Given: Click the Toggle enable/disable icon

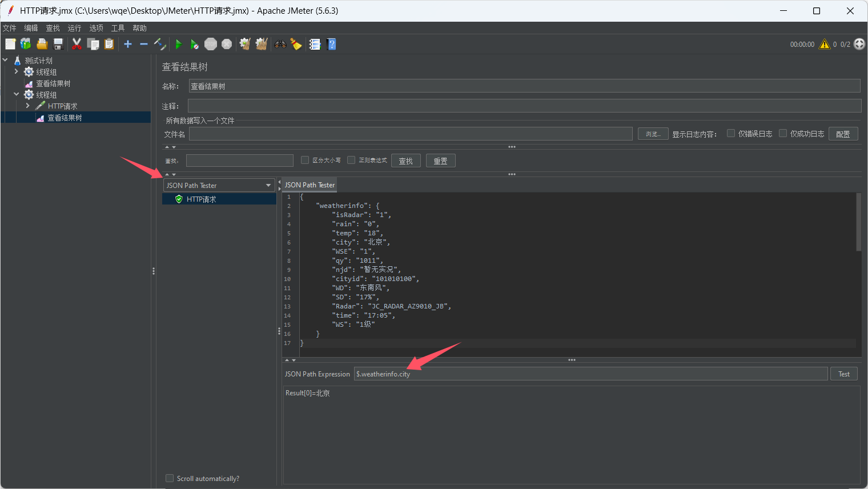Looking at the screenshot, I should (x=160, y=44).
